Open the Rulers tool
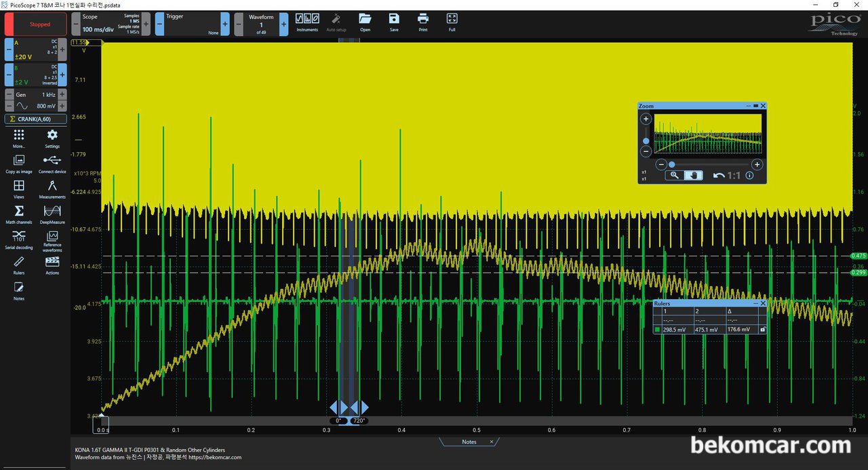 (x=19, y=265)
